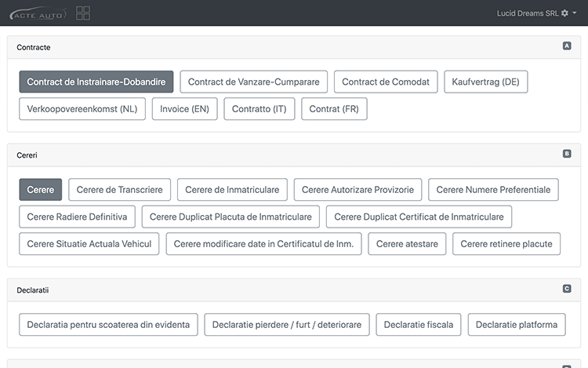Choose Contratto (IT)
The image size is (588, 368).
260,109
